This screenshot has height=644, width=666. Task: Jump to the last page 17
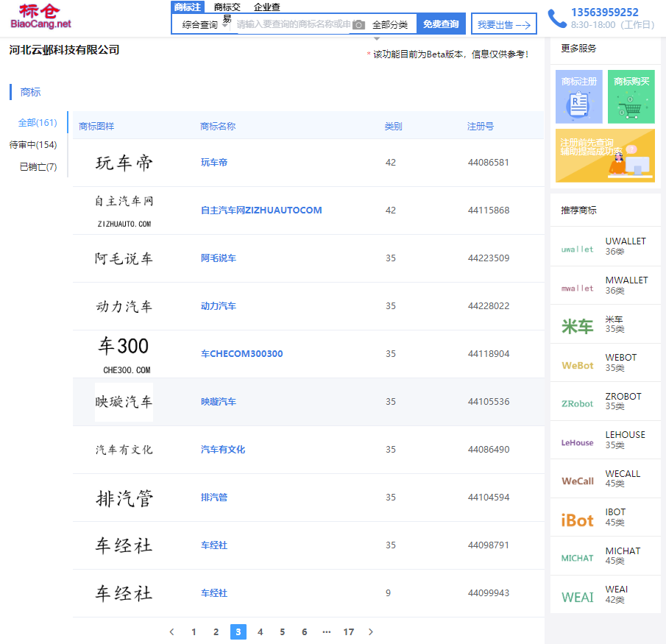[x=349, y=631]
